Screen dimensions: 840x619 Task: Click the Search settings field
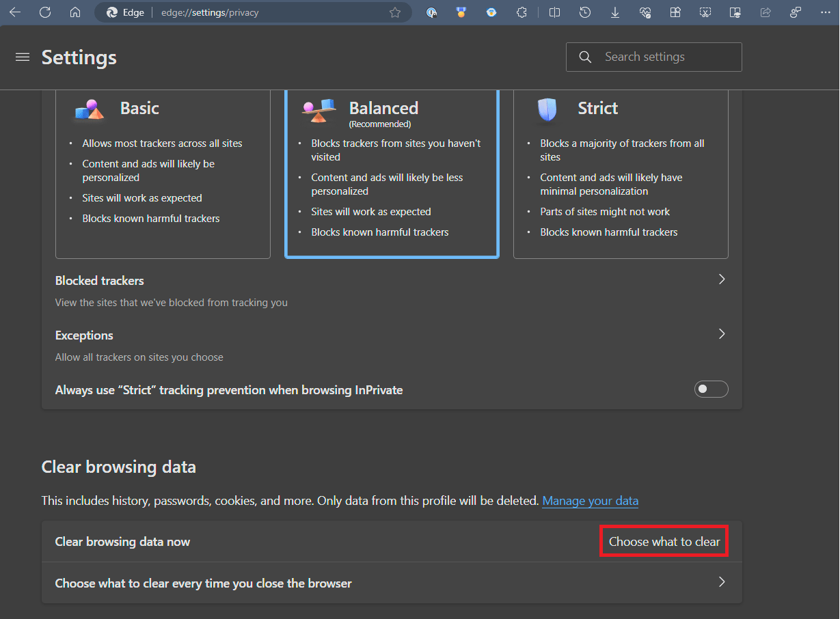653,57
